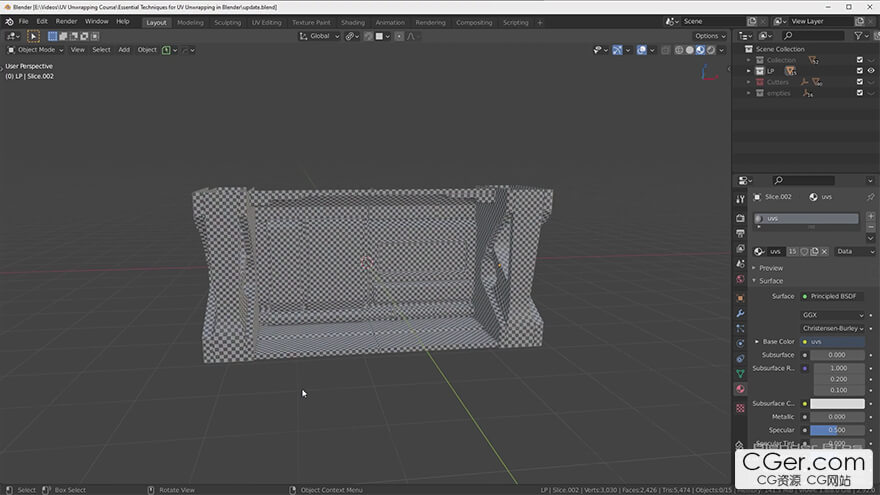The image size is (880, 495).
Task: Toggle the viewport overlays icon
Action: coord(641,50)
